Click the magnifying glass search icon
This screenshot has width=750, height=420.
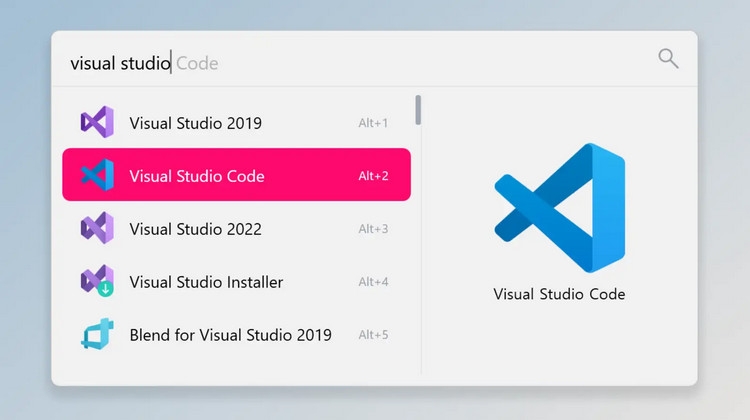tap(668, 59)
